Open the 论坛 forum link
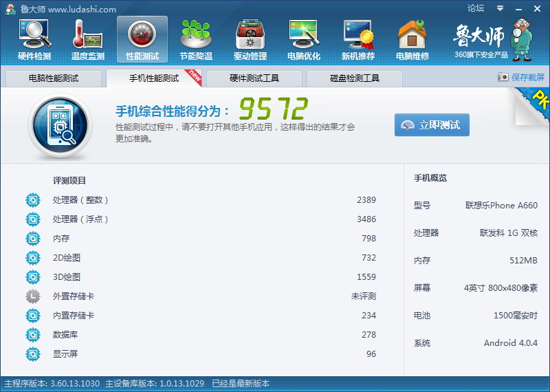This screenshot has height=392, width=550. [x=476, y=8]
